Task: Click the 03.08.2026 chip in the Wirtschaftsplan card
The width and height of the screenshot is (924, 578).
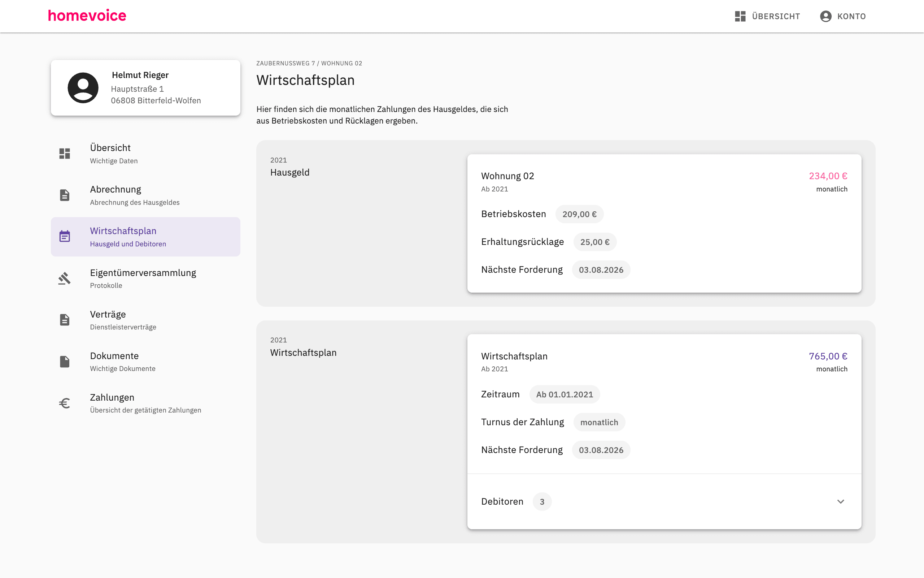Action: pos(601,450)
